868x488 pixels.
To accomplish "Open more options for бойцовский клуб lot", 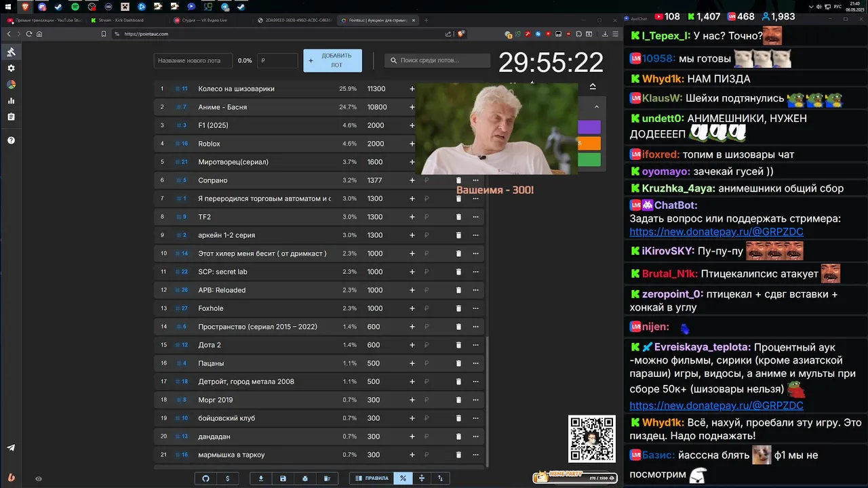I will tap(476, 418).
